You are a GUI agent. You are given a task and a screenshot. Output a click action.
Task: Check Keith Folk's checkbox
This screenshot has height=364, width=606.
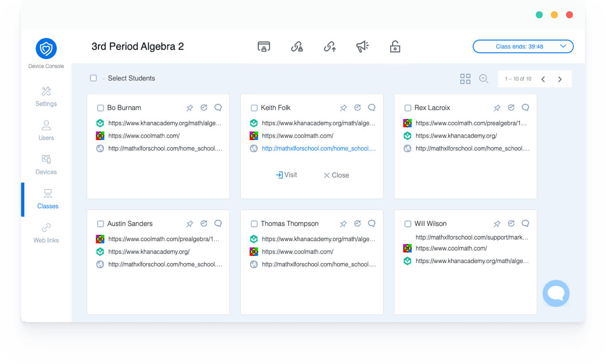point(254,108)
